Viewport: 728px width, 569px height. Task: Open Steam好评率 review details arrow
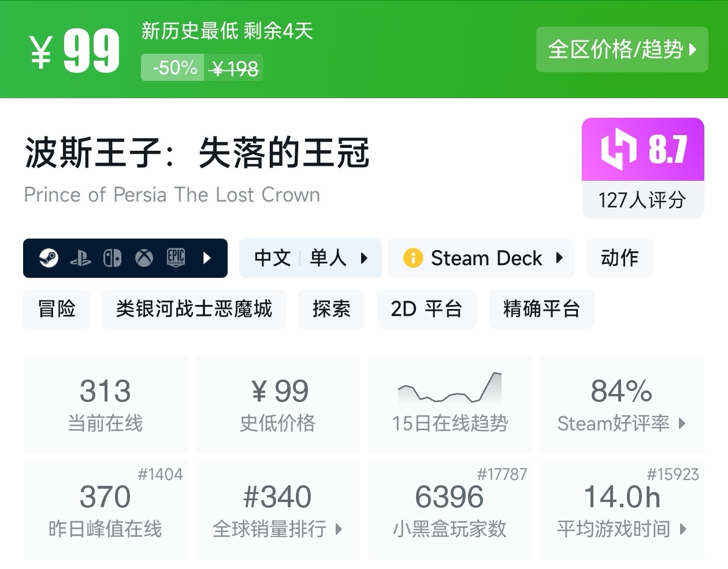pyautogui.click(x=682, y=423)
